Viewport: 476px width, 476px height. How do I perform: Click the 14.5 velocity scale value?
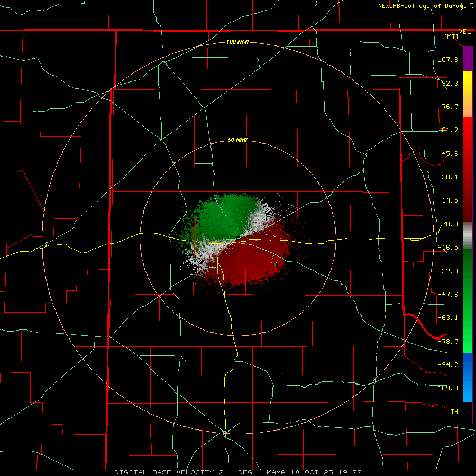click(x=450, y=200)
